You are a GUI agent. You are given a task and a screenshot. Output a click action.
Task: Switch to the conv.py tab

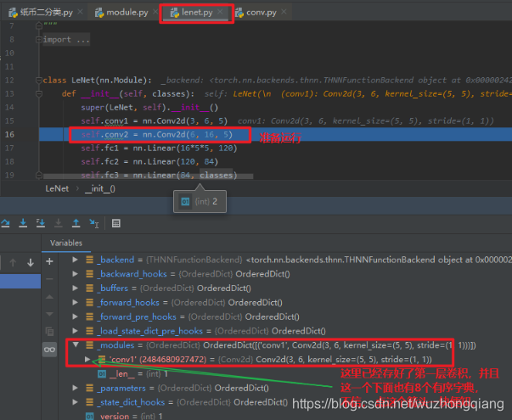256,13
